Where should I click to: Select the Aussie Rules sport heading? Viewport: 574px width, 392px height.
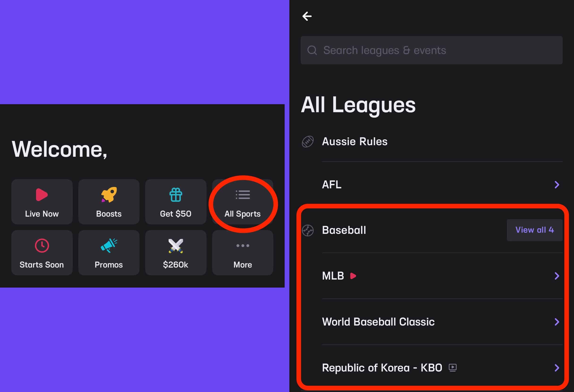click(355, 142)
